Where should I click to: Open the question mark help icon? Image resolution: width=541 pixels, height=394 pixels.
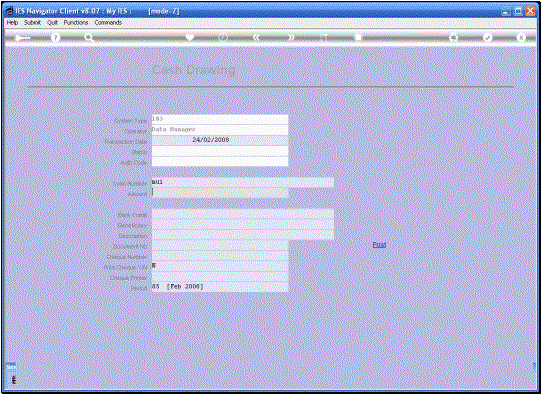(x=55, y=38)
